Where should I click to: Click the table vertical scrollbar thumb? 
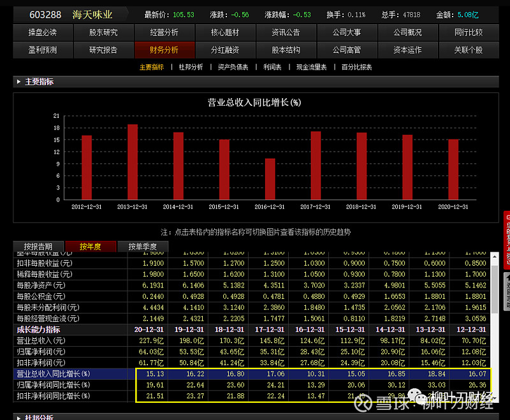(x=495, y=289)
